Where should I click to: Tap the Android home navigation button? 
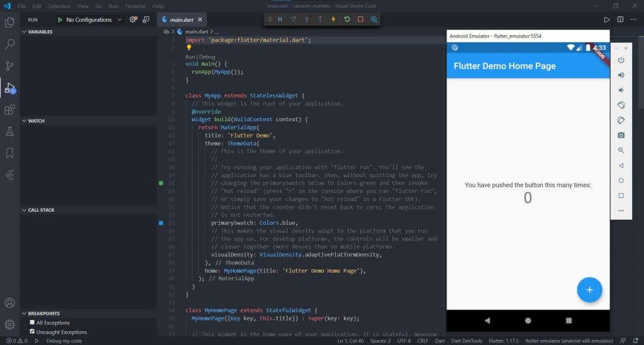[x=528, y=320]
